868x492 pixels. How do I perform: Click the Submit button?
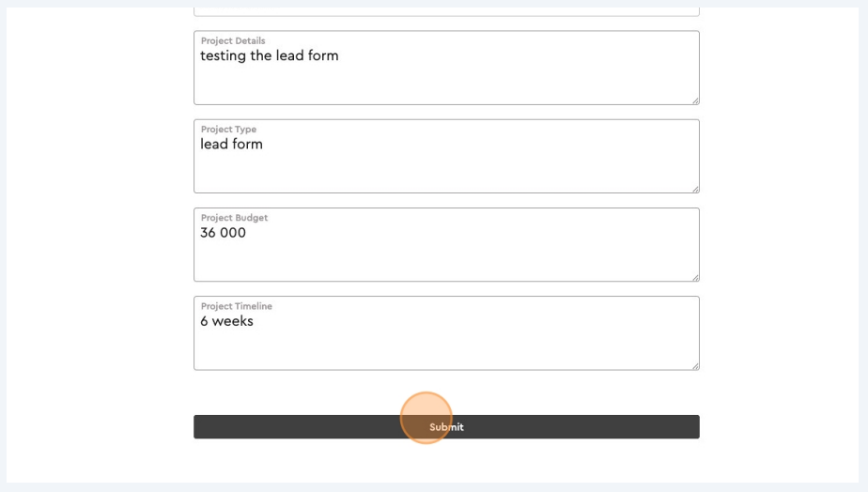(446, 427)
